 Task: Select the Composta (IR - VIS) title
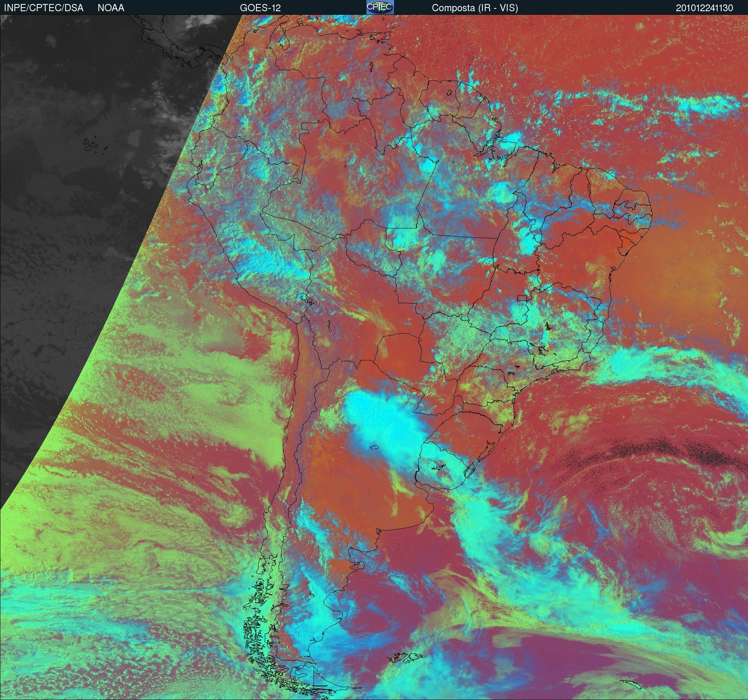pos(475,8)
